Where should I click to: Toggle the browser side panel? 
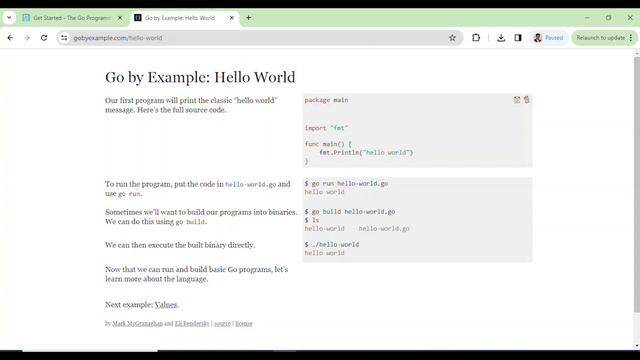coord(518,38)
